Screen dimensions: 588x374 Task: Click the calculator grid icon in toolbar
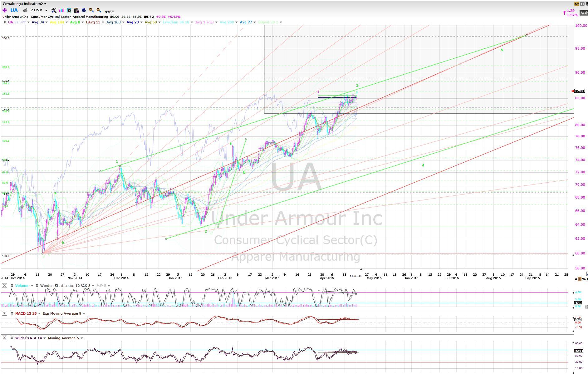point(76,10)
